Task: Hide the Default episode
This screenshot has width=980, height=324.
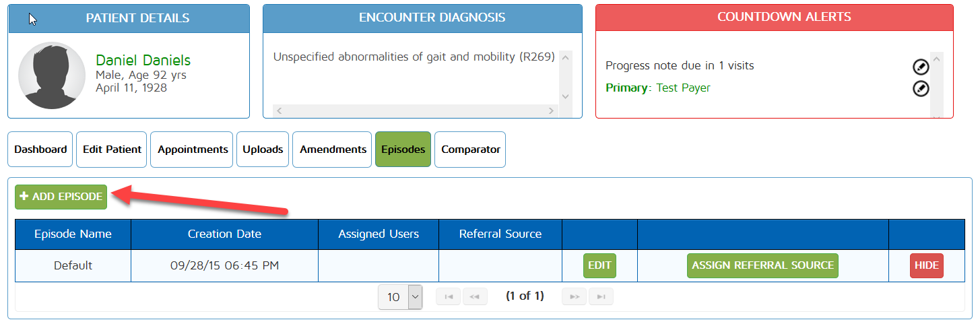Action: point(926,265)
